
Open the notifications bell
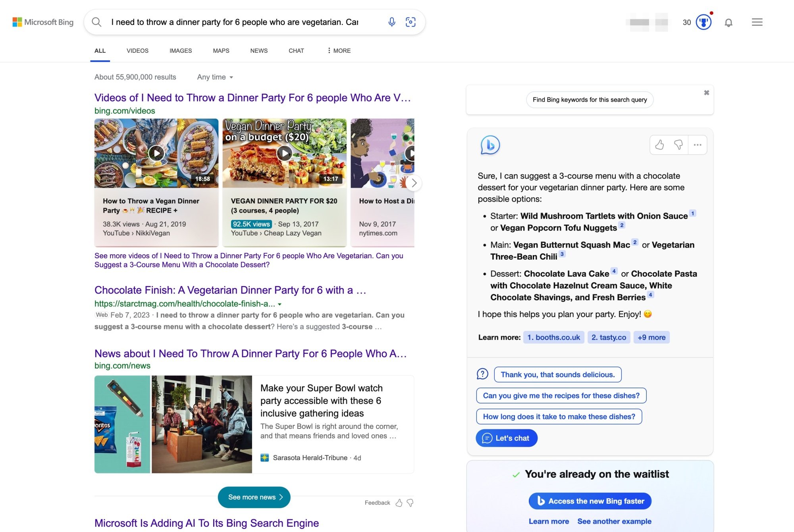click(728, 23)
